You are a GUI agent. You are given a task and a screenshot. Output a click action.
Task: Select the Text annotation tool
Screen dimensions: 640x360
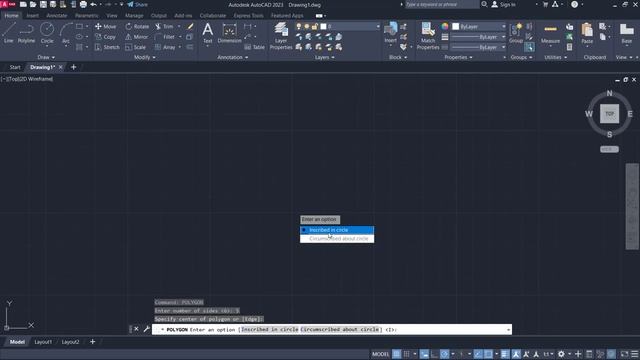[208, 33]
